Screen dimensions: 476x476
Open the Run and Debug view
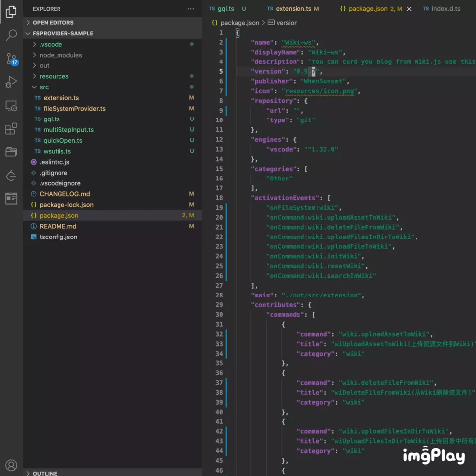11,82
